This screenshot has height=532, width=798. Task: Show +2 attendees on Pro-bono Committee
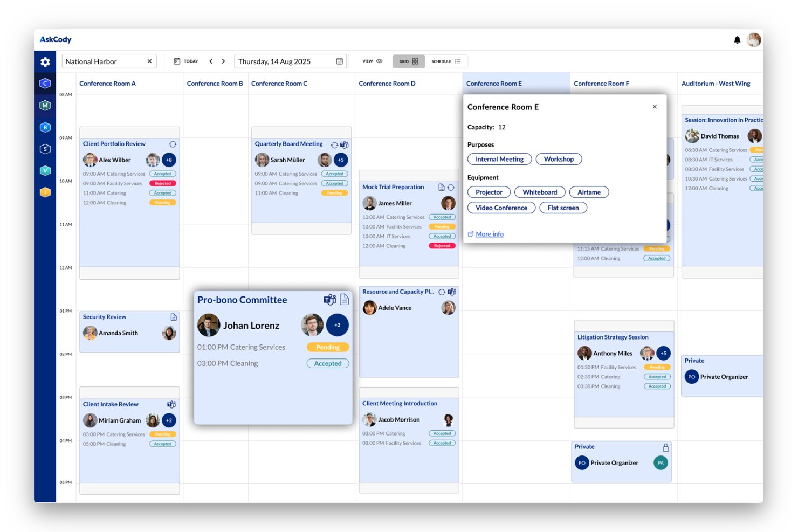[338, 325]
